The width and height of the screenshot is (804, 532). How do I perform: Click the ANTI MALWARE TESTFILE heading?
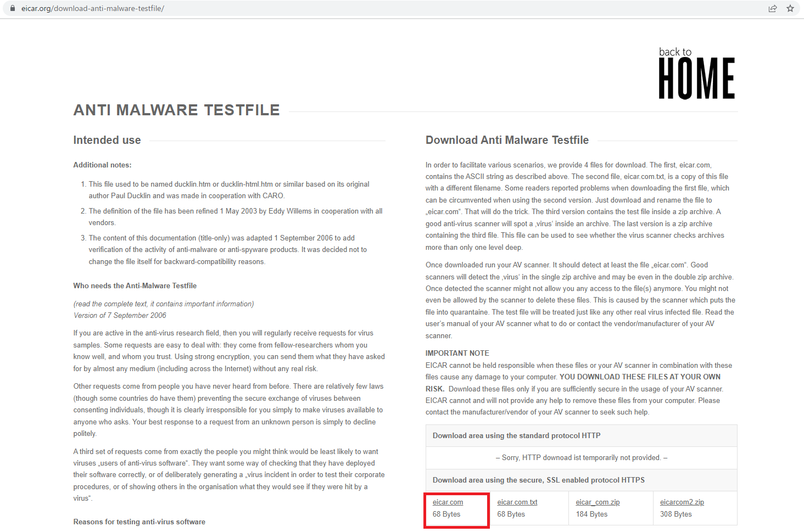click(x=177, y=110)
